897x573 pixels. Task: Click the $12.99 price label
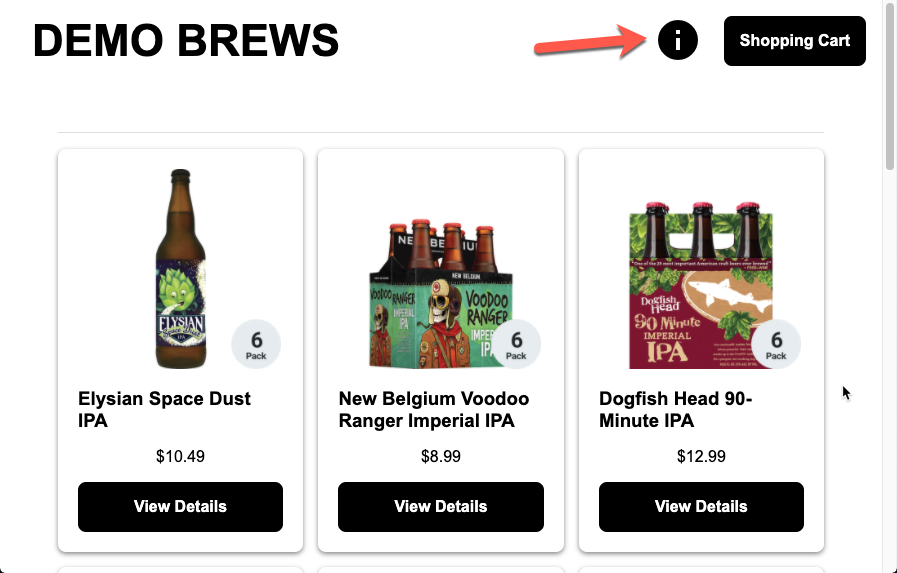pos(701,457)
